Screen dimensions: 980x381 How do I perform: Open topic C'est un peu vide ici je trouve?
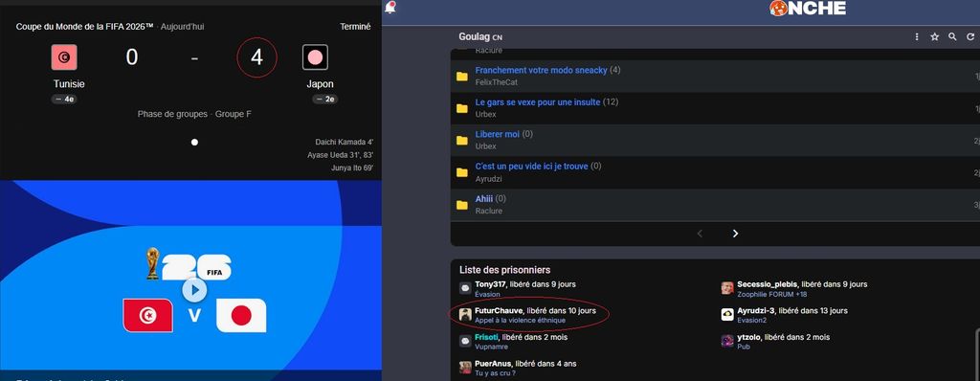point(532,166)
